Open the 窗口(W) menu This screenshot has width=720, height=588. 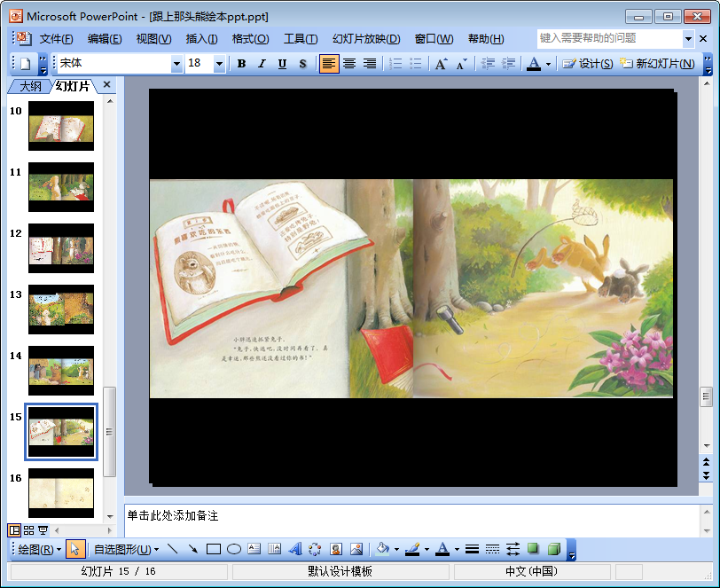click(x=434, y=39)
